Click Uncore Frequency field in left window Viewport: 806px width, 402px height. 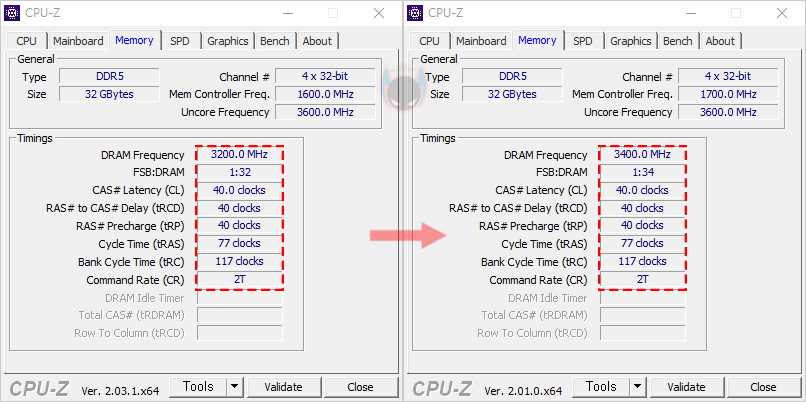[325, 112]
